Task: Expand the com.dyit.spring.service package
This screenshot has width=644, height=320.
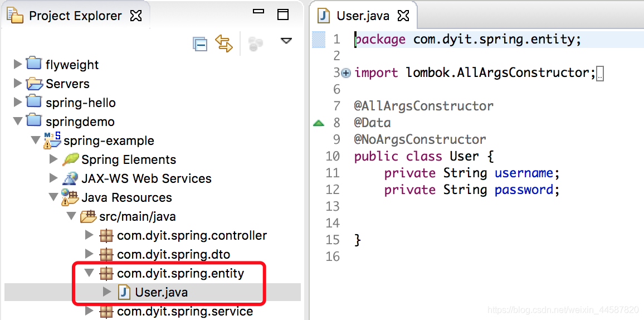Action: (89, 312)
